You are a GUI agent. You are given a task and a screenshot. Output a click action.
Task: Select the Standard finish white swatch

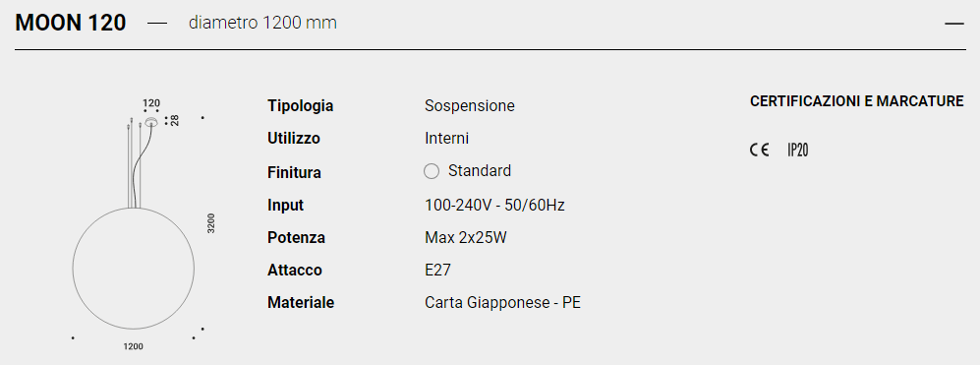pos(432,171)
